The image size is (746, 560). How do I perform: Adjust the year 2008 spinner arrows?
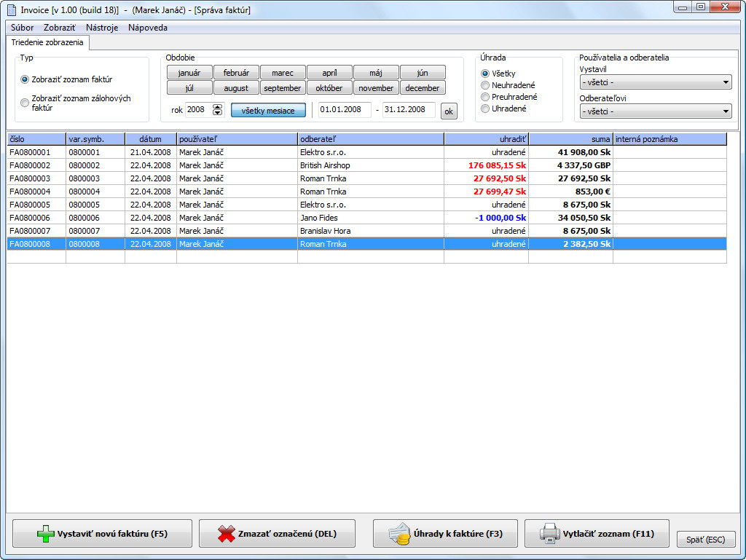pos(217,110)
